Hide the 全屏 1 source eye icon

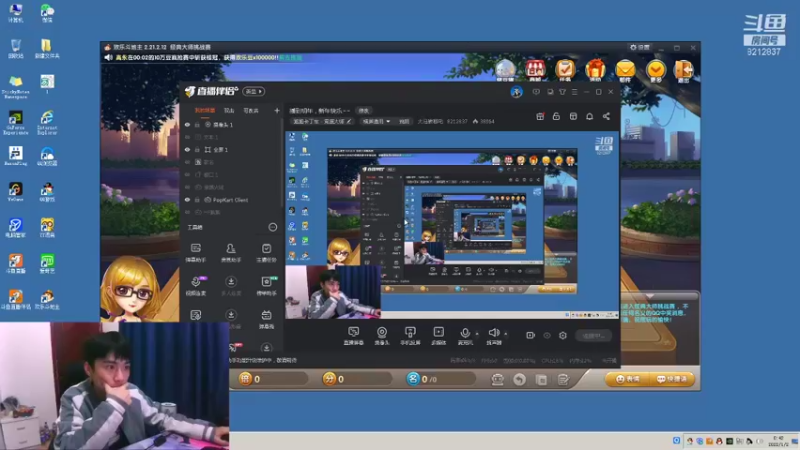point(187,149)
